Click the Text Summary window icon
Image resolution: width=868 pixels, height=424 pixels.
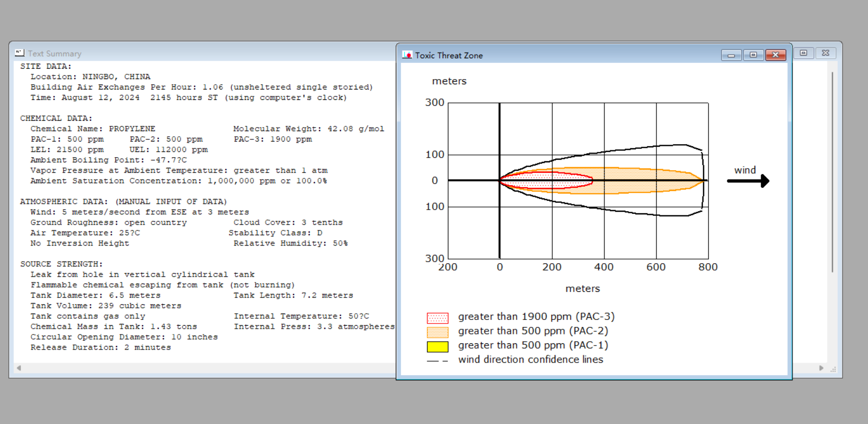(x=20, y=53)
